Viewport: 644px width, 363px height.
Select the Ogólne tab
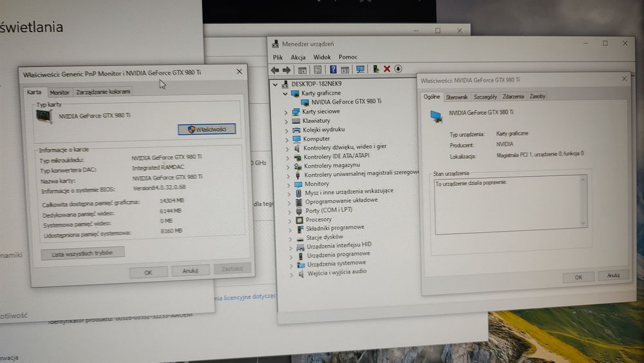431,97
